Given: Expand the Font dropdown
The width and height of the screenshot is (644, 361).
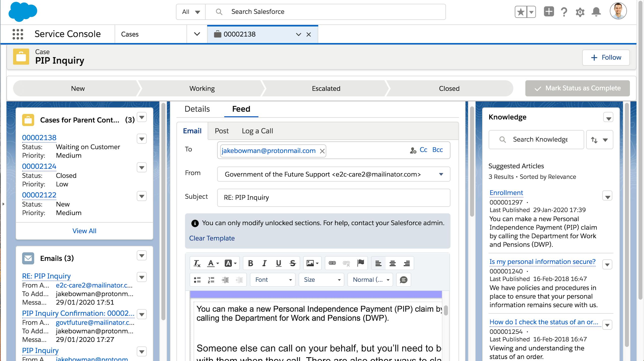Looking at the screenshot, I should click(273, 280).
